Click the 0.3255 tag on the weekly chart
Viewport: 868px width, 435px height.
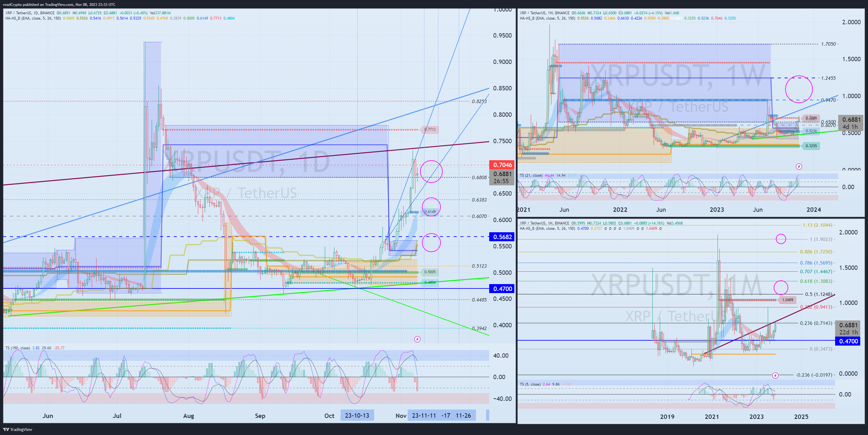tap(811, 146)
